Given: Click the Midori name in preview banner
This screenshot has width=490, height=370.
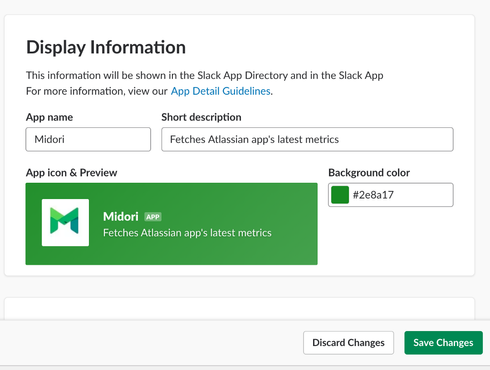Looking at the screenshot, I should click(x=121, y=217).
